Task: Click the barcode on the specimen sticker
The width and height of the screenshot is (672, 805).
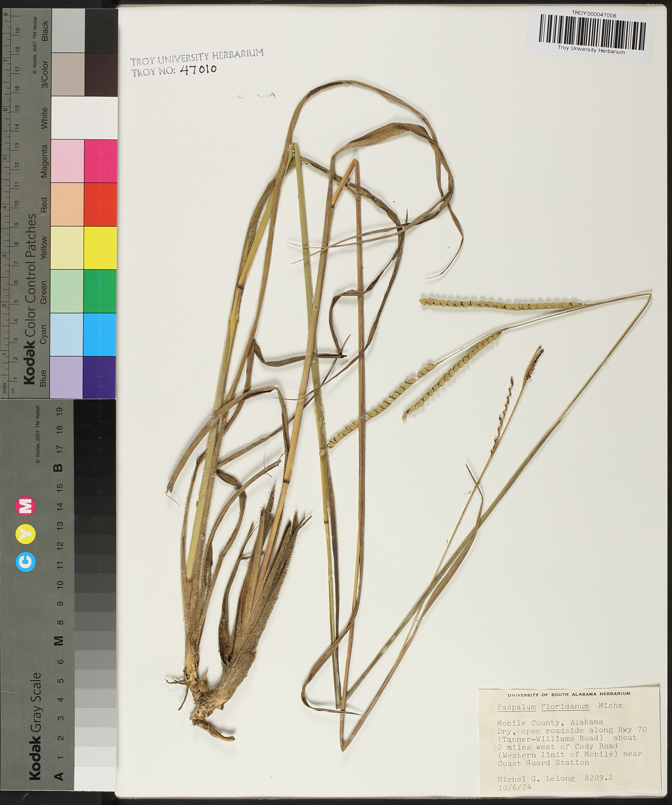Action: (592, 32)
